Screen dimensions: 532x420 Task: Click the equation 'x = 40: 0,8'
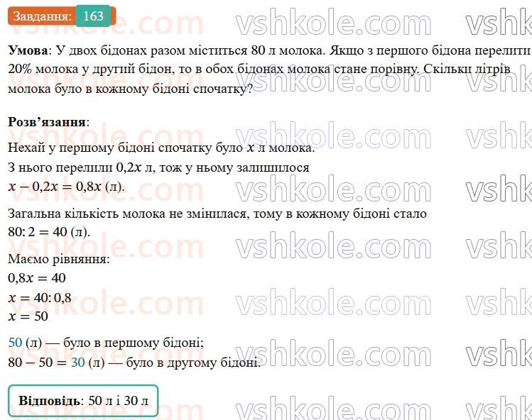39,298
